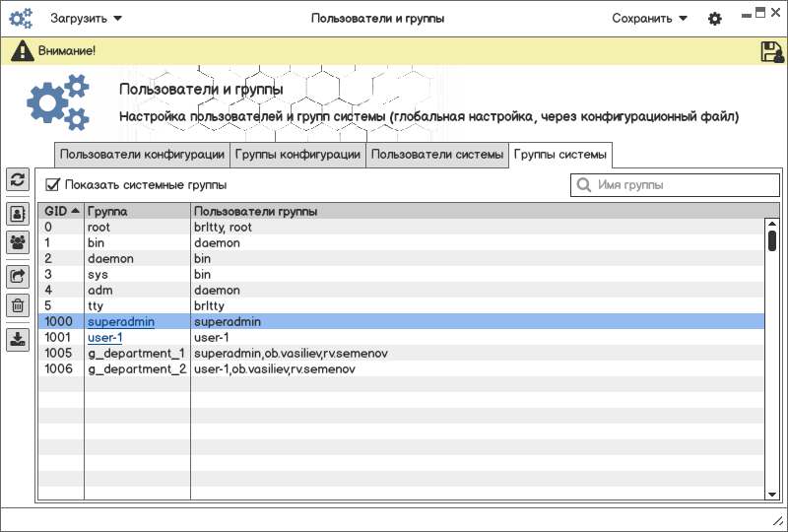Image resolution: width=788 pixels, height=532 pixels.
Task: Focus the 'Имя группы' search field
Action: (680, 185)
